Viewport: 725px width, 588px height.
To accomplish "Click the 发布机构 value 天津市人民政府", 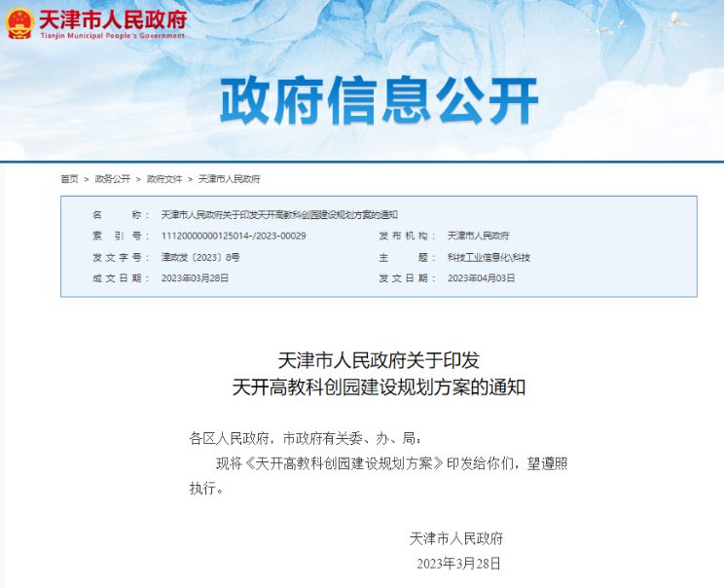I will (478, 236).
